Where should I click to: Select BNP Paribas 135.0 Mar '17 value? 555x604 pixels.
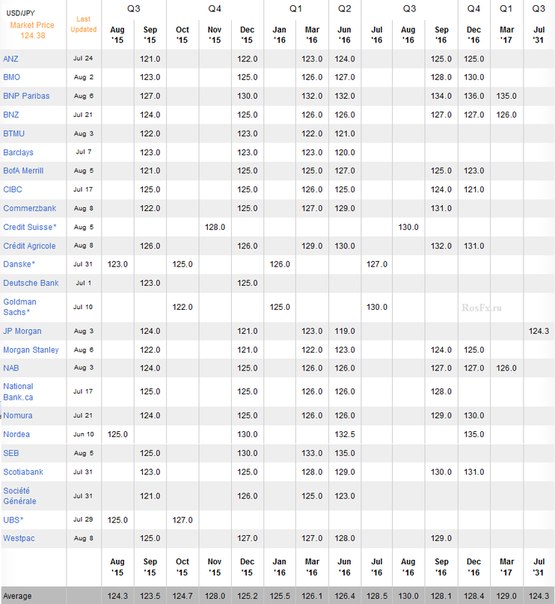pyautogui.click(x=506, y=96)
